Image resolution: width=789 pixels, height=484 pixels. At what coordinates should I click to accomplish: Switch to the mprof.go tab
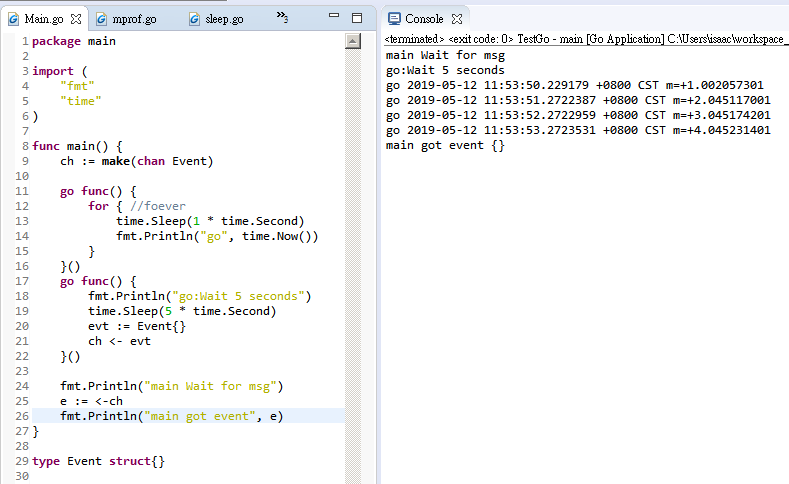point(134,19)
